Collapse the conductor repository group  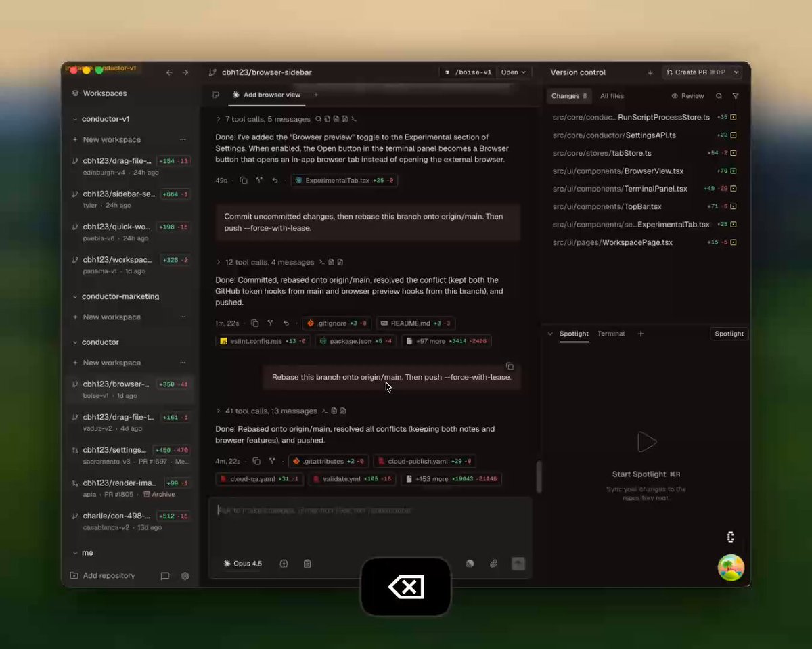pyautogui.click(x=75, y=342)
